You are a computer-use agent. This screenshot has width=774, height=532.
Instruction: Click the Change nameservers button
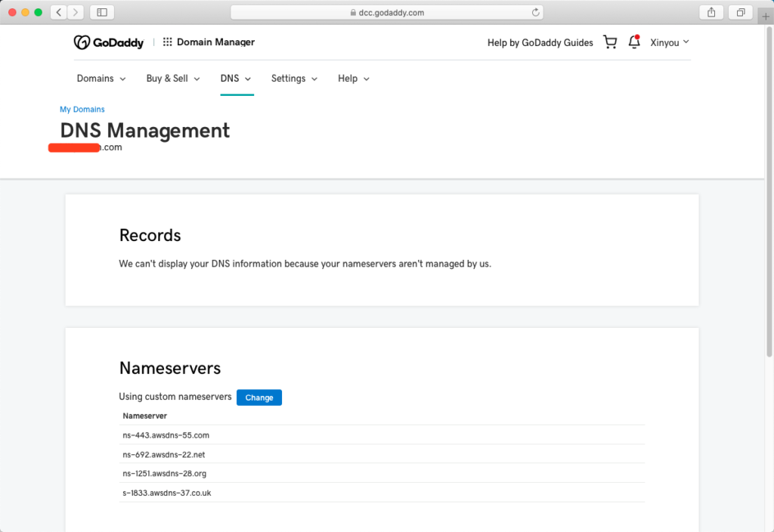[259, 397]
